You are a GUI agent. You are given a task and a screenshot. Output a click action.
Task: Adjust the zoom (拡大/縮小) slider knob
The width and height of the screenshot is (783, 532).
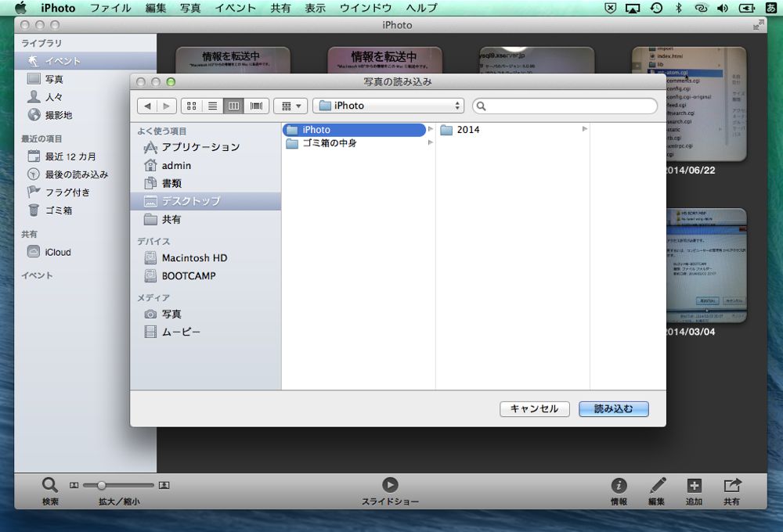[101, 485]
